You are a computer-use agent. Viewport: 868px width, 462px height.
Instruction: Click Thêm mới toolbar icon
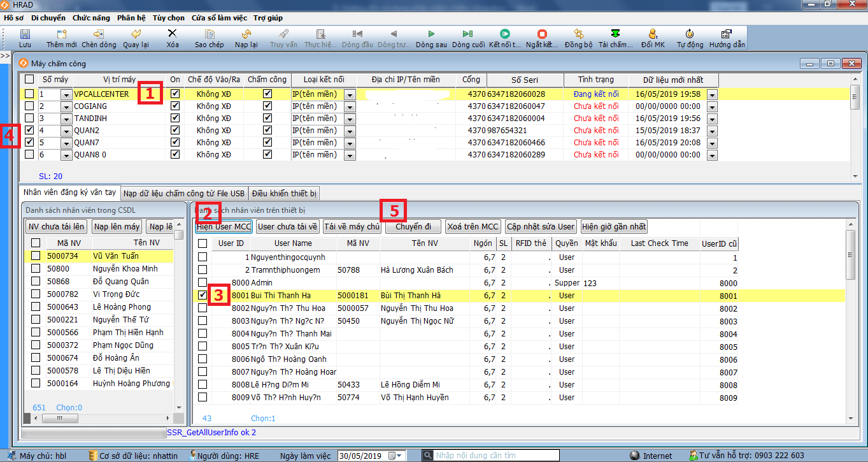[62, 34]
